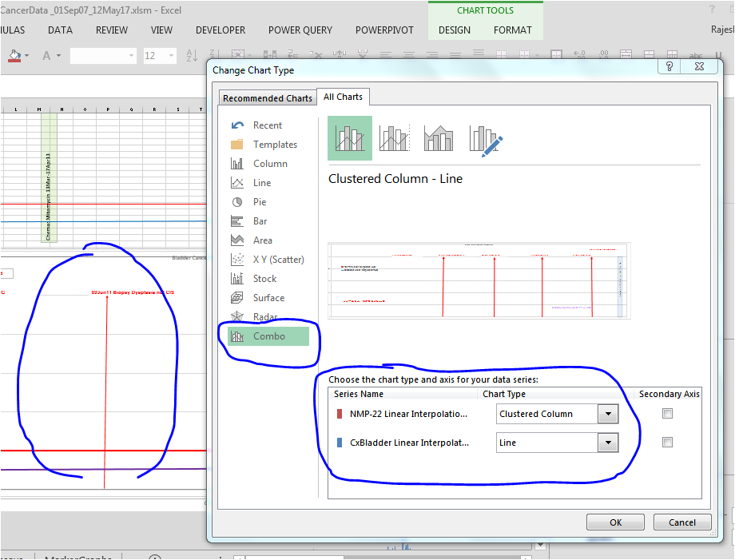735x560 pixels.
Task: Choose the X Y (Scatter) category
Action: click(x=267, y=260)
